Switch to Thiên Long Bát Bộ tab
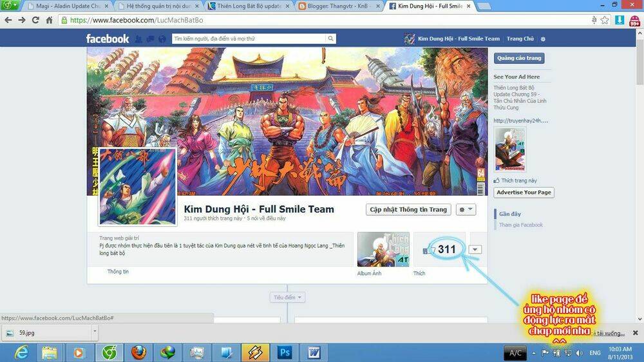The height and width of the screenshot is (362, 644). point(249,6)
